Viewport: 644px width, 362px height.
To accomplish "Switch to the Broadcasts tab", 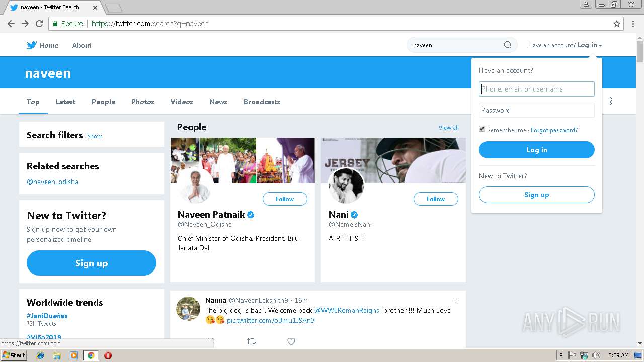I will [x=262, y=102].
